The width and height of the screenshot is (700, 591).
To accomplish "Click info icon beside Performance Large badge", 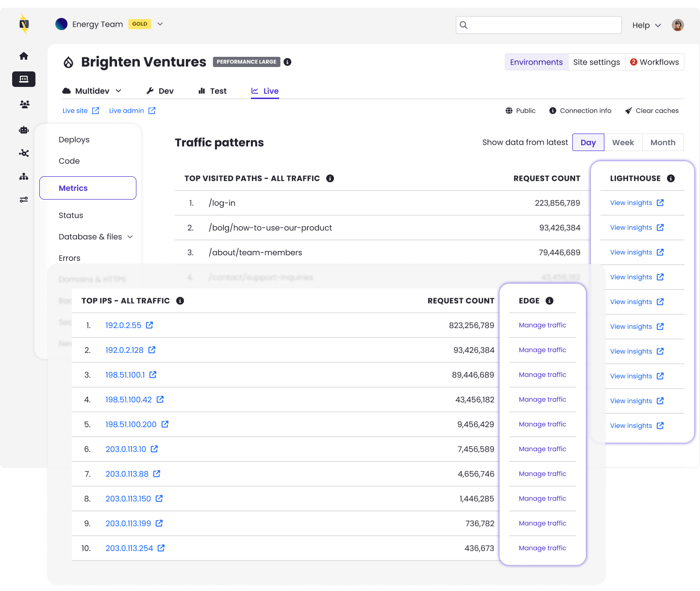I will click(287, 62).
